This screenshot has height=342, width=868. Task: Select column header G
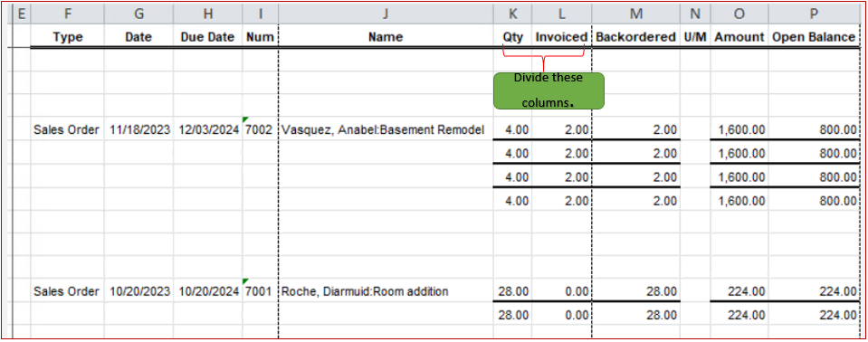coord(138,14)
